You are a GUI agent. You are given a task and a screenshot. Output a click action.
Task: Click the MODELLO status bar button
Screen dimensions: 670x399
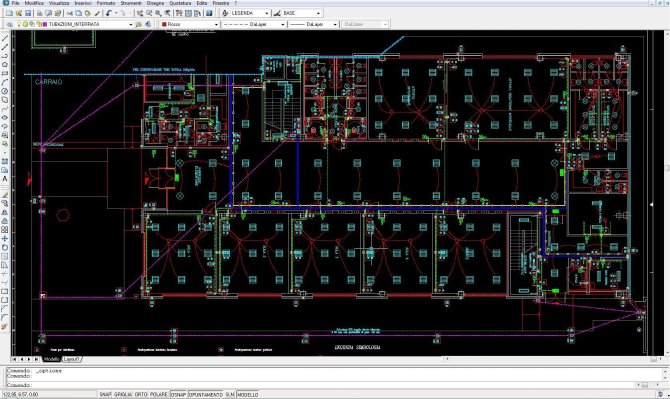[x=248, y=395]
